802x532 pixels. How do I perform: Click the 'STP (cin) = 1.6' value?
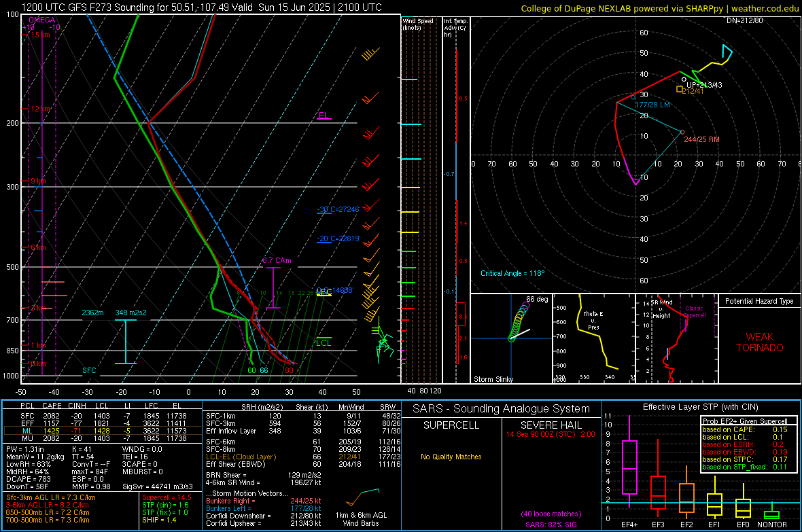(x=166, y=505)
